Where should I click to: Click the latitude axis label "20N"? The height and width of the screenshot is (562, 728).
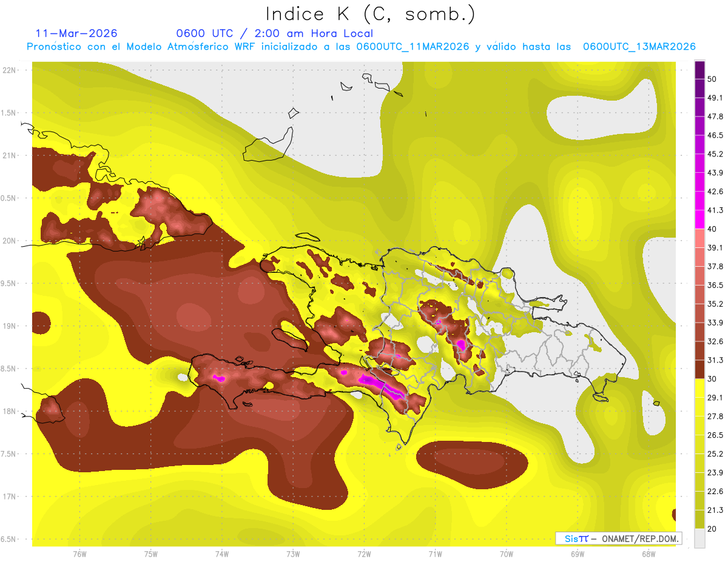10,241
